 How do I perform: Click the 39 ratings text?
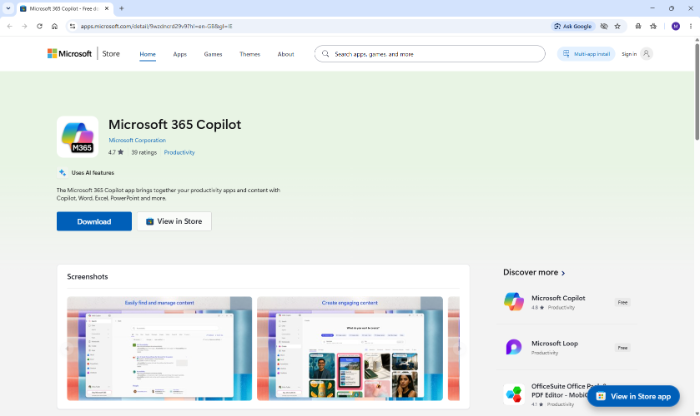[144, 152]
